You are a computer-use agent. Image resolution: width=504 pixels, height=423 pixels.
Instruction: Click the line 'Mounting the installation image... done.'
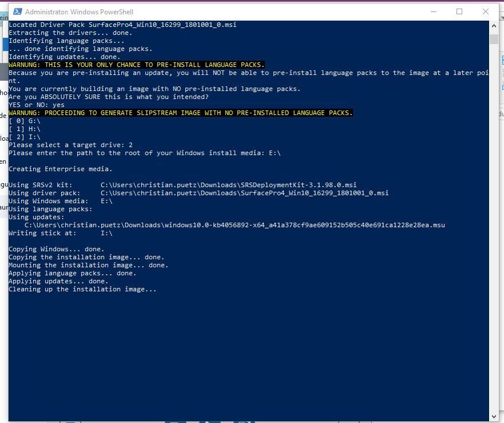pyautogui.click(x=89, y=266)
